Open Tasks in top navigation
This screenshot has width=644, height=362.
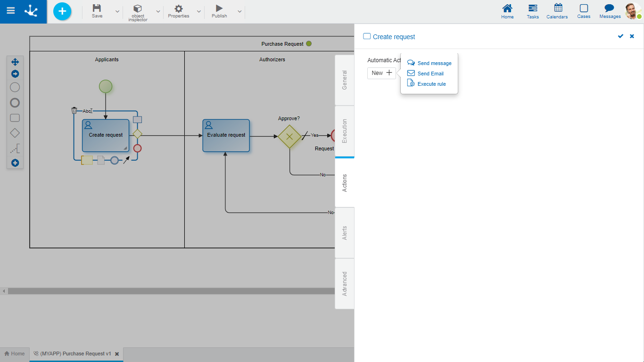pos(533,11)
